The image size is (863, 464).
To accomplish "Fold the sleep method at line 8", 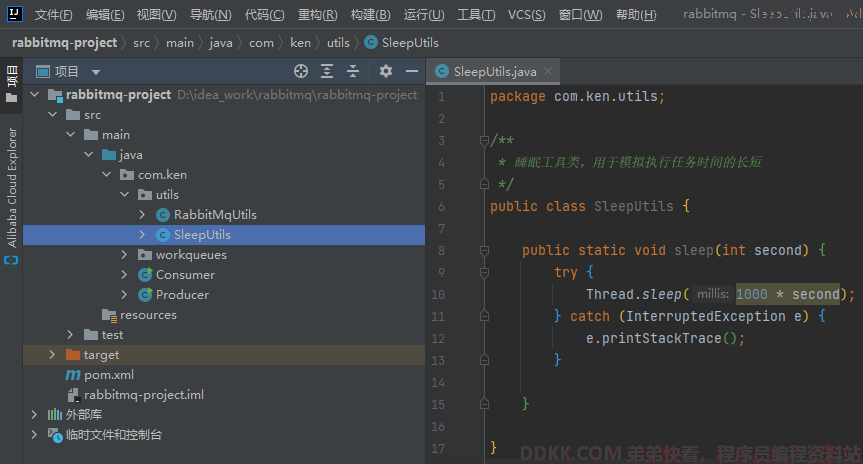I will (484, 250).
